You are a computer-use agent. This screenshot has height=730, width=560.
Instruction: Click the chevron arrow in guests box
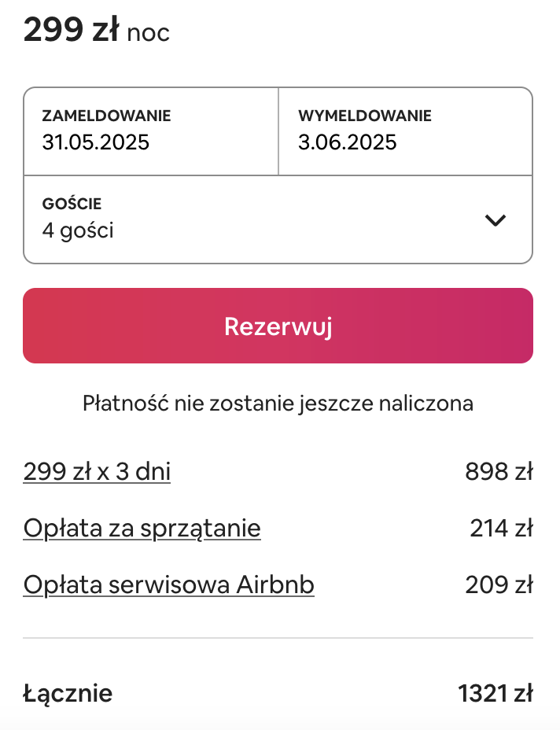(495, 220)
